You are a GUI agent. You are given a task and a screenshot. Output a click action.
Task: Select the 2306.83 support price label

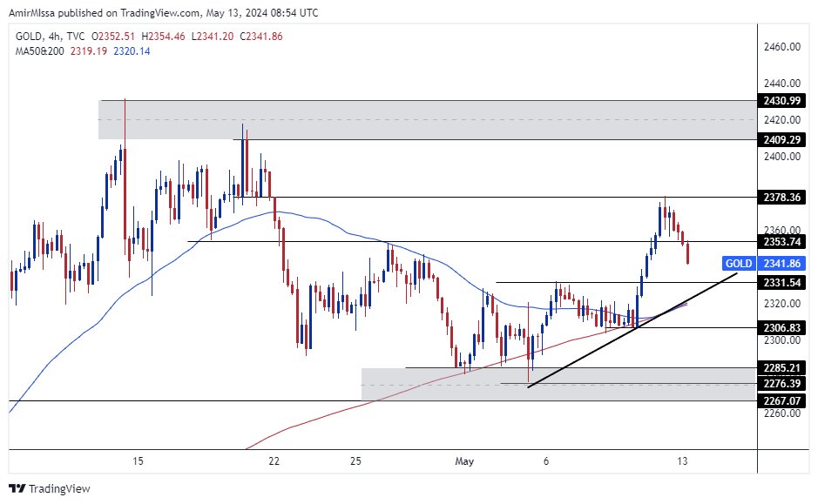tap(781, 327)
